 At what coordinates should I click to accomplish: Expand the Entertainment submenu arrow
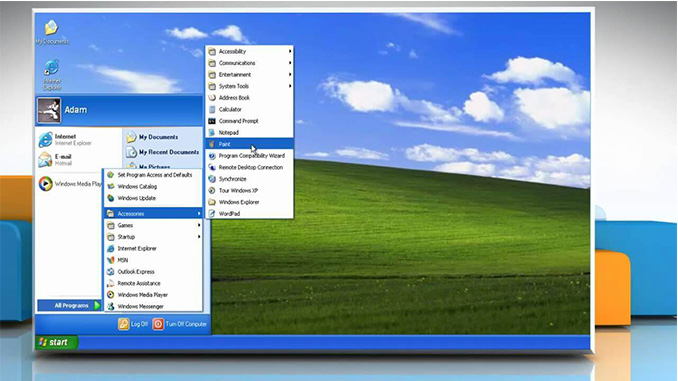290,75
